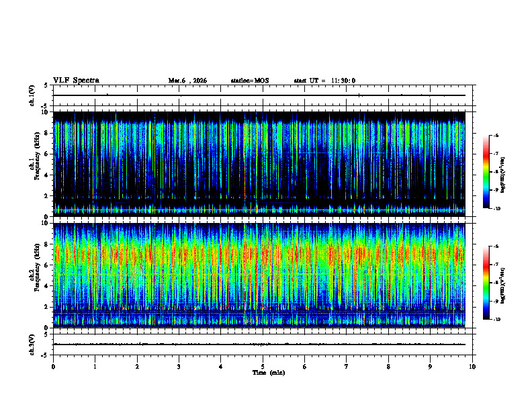This screenshot has width=532, height=411.
Task: Click time axis tick label "8" under ch.3 strip
Action: point(388,367)
